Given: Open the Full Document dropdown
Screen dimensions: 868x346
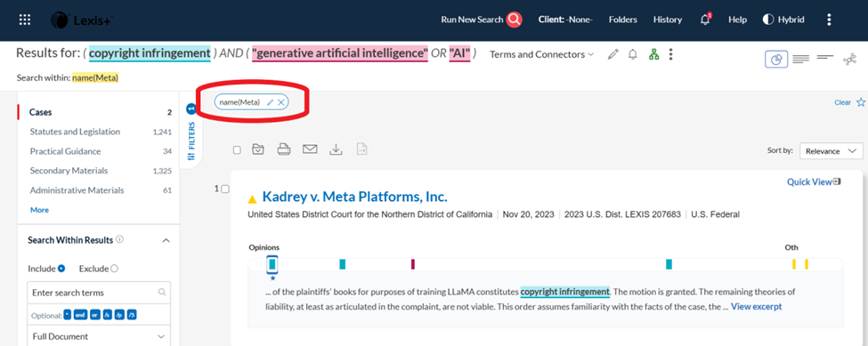Looking at the screenshot, I should pos(99,336).
